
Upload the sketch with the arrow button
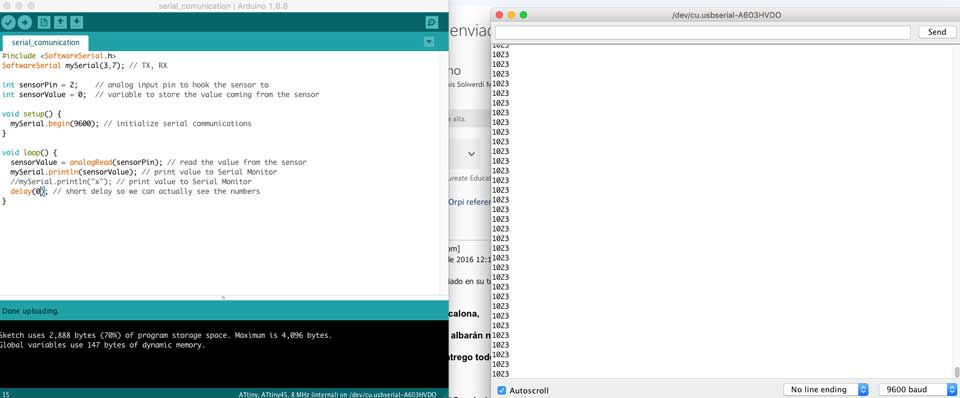click(x=24, y=23)
